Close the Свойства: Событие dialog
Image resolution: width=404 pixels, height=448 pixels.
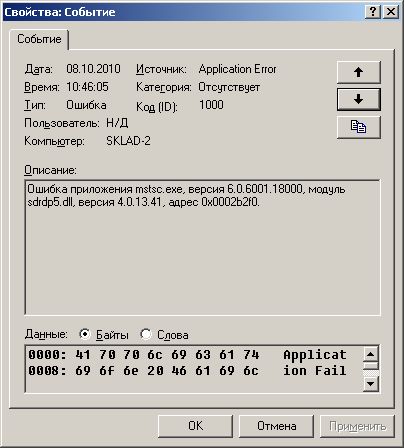click(x=390, y=12)
